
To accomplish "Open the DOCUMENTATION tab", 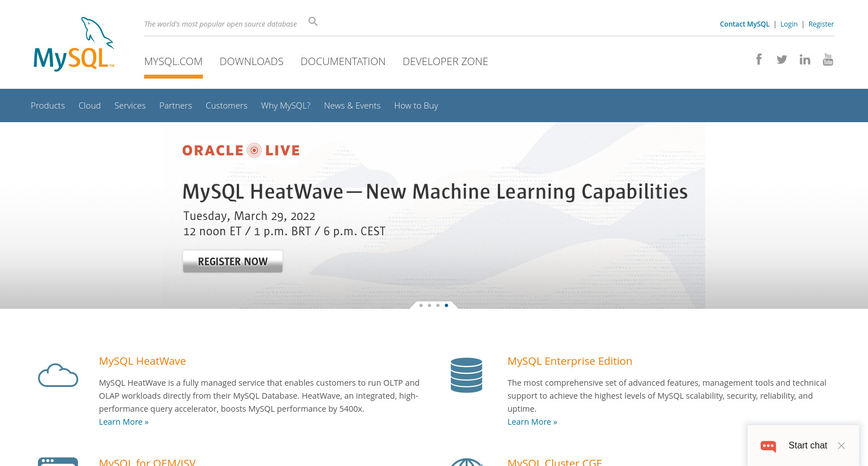I will (343, 61).
